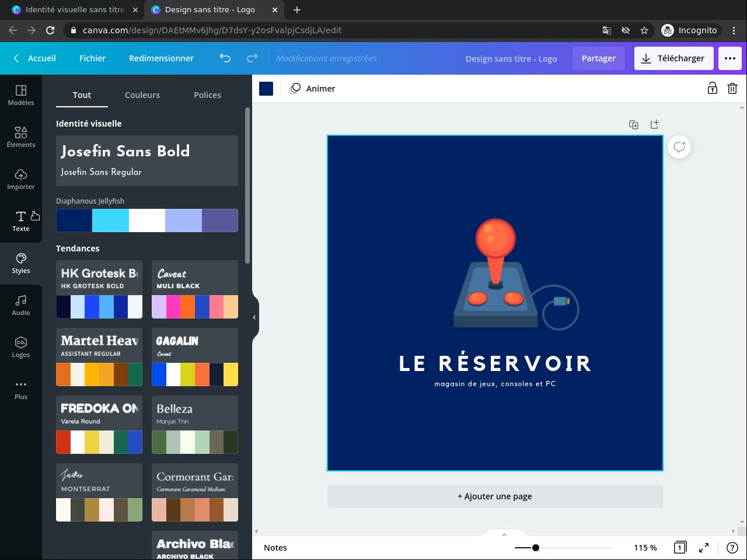Switch to the Couleurs tab
The image size is (747, 560).
click(x=142, y=95)
